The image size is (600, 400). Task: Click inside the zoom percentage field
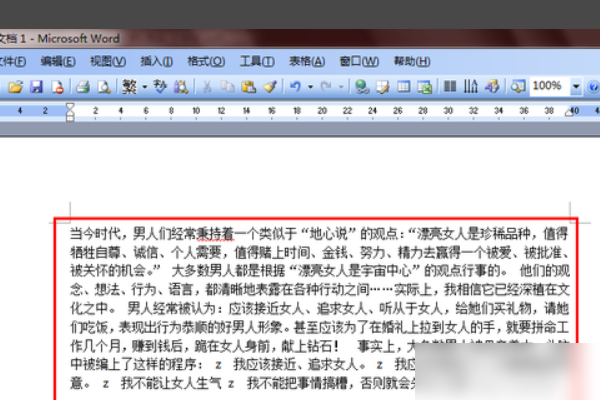click(x=549, y=86)
